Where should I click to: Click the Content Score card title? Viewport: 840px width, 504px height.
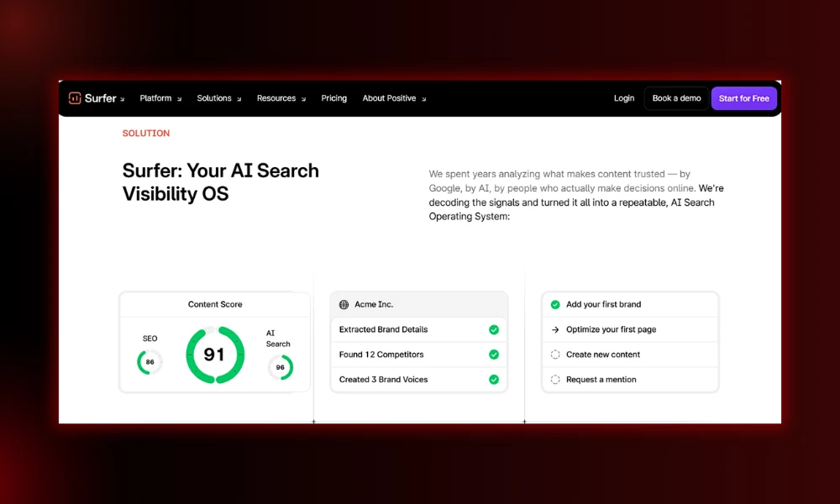click(215, 304)
